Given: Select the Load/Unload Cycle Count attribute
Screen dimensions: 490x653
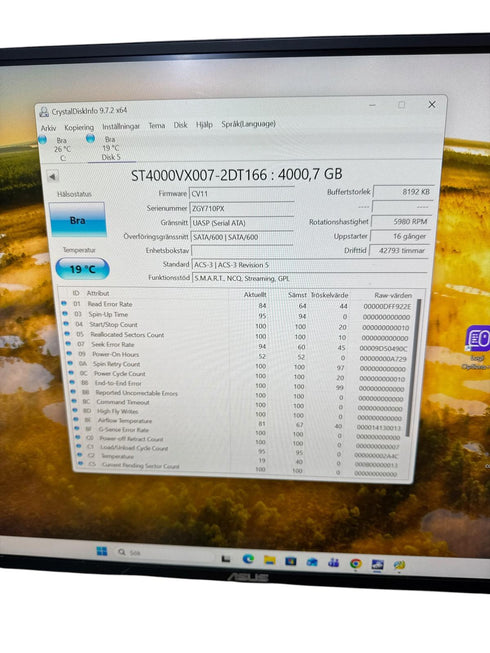Looking at the screenshot, I should point(134,448).
